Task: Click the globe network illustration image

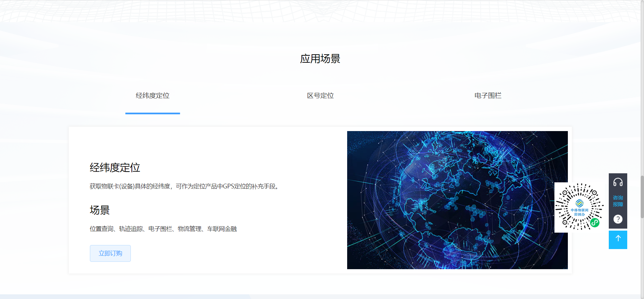Action: [x=457, y=200]
